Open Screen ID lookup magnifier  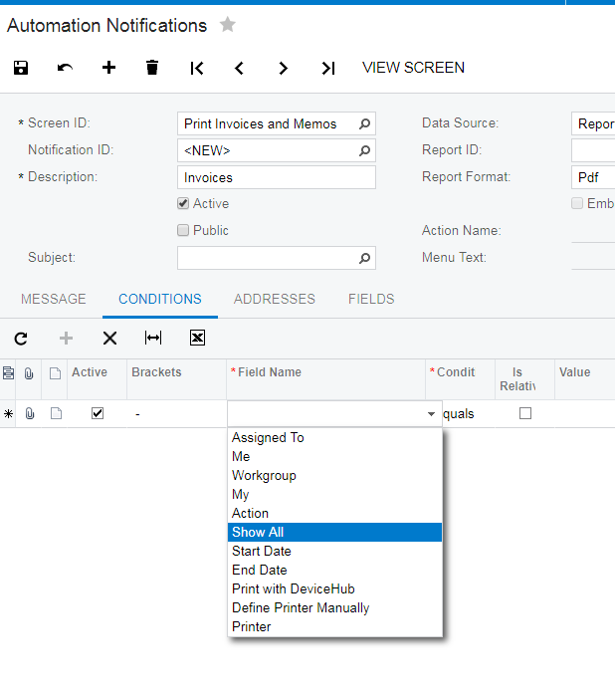tap(364, 124)
